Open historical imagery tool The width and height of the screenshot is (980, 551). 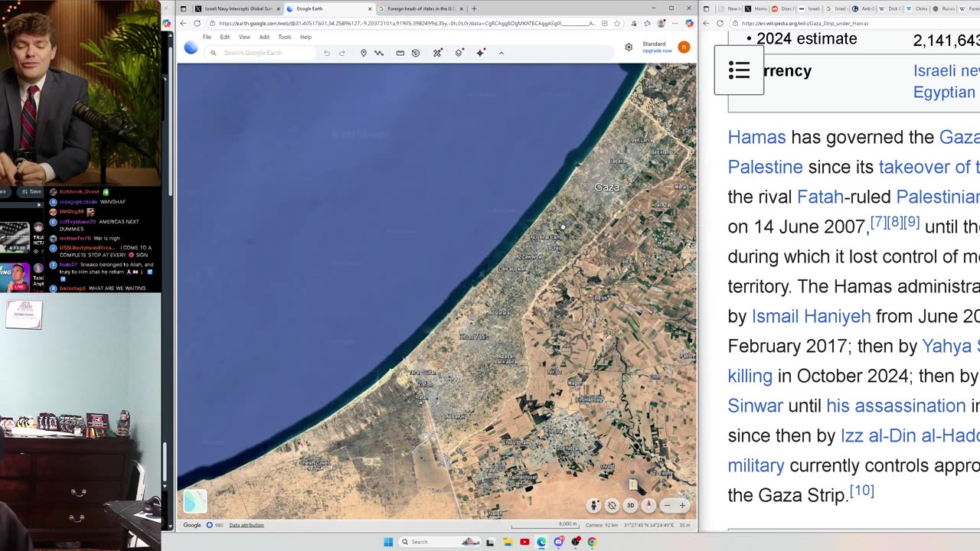[416, 53]
